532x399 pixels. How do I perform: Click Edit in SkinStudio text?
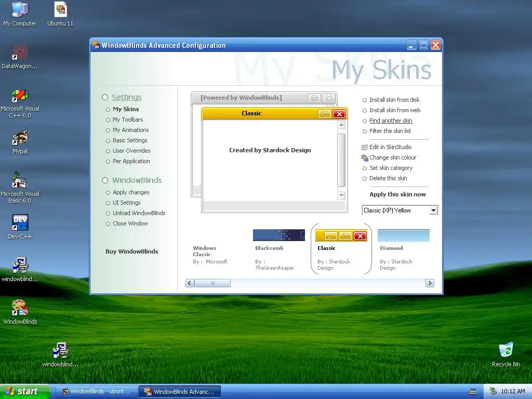tap(391, 147)
